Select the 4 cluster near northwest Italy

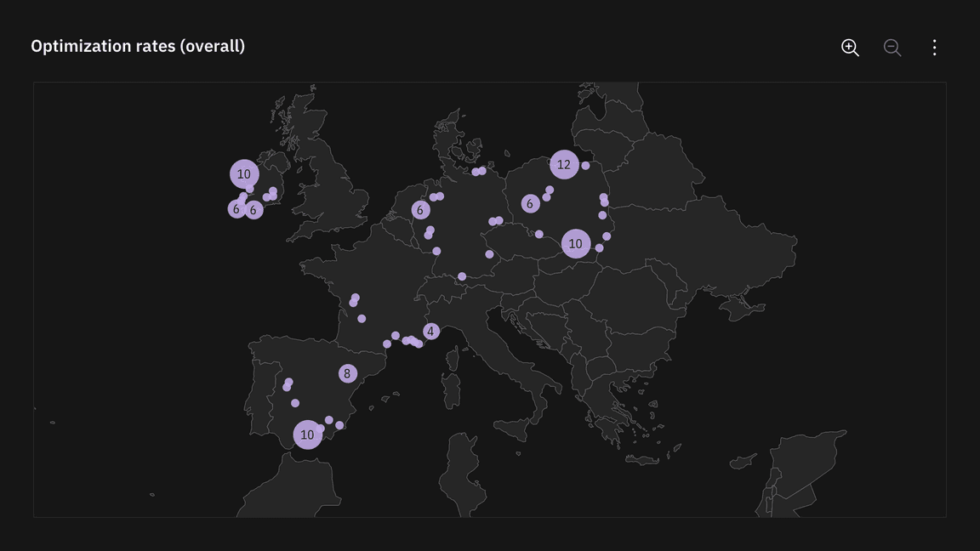pos(430,332)
